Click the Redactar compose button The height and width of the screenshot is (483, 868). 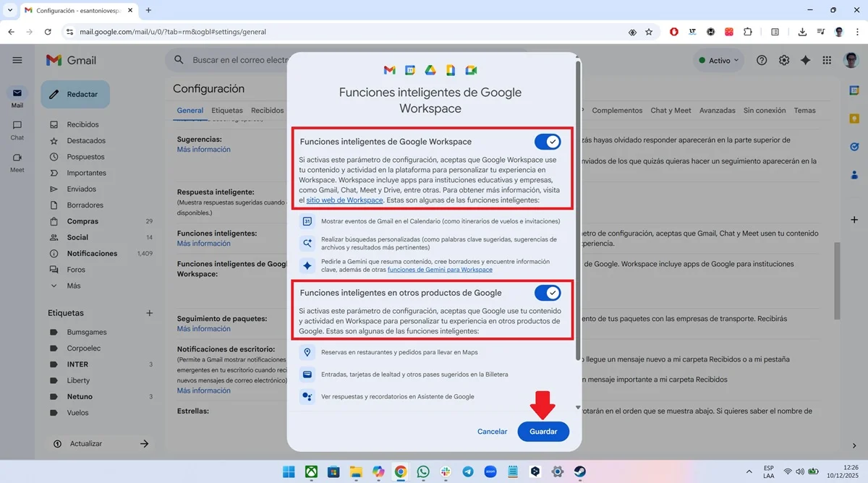(75, 94)
